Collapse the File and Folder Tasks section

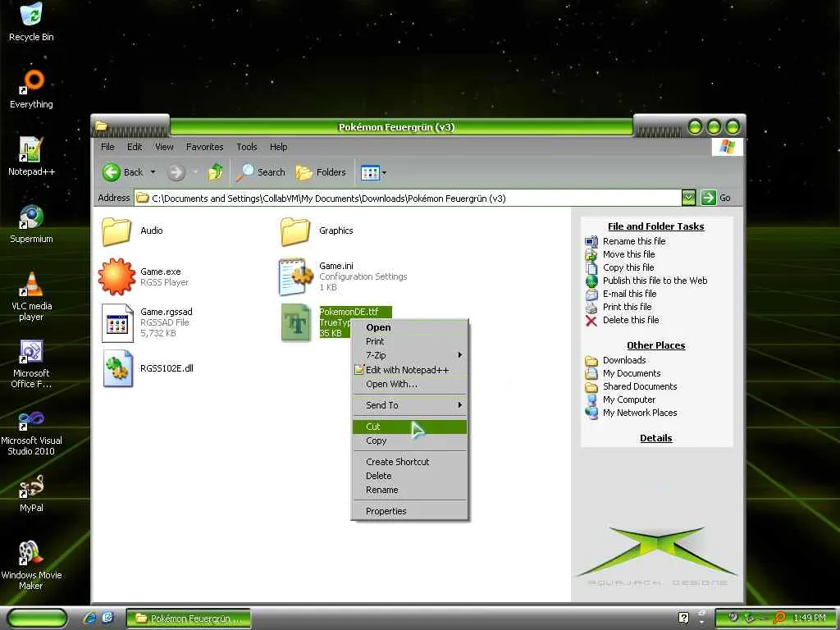click(x=655, y=226)
